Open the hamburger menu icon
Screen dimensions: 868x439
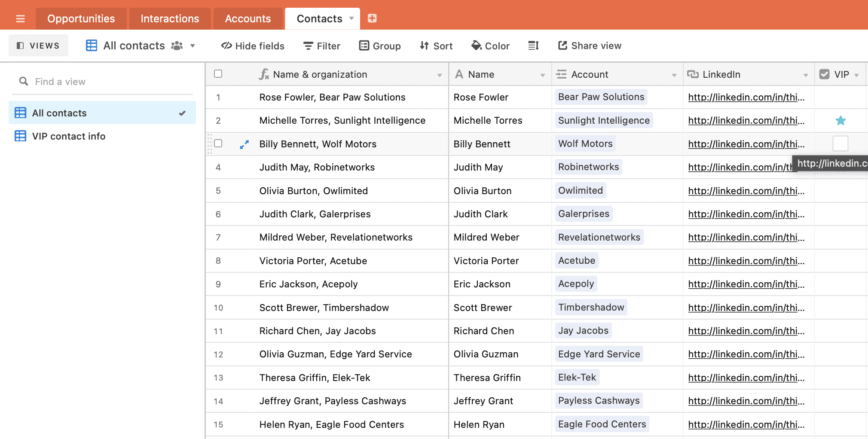point(20,18)
